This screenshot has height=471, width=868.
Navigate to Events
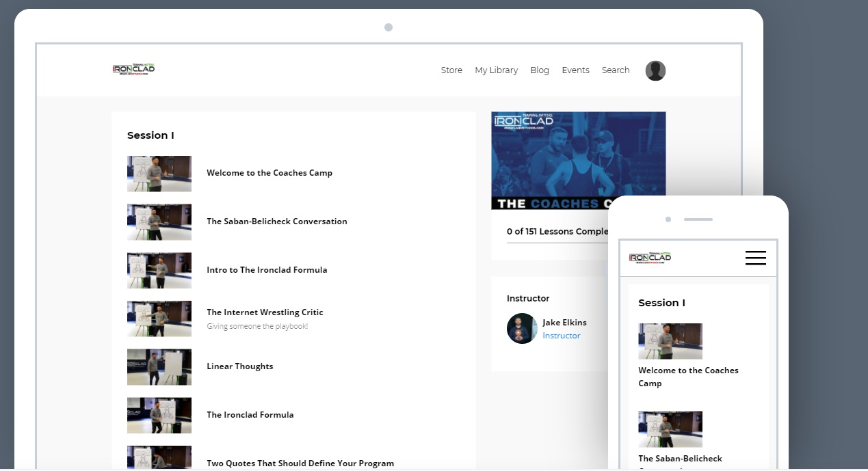pyautogui.click(x=575, y=70)
